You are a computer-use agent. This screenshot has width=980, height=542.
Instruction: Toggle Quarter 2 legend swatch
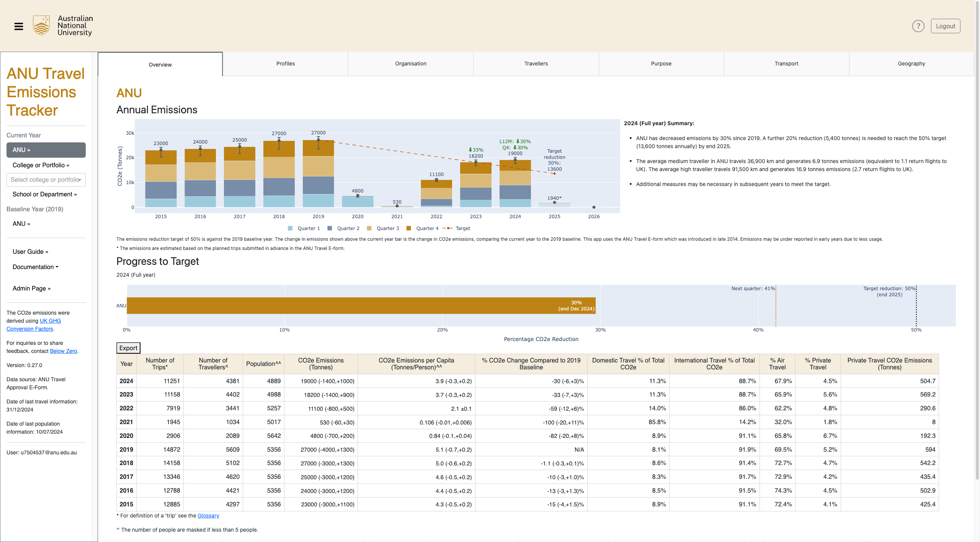[x=330, y=229]
